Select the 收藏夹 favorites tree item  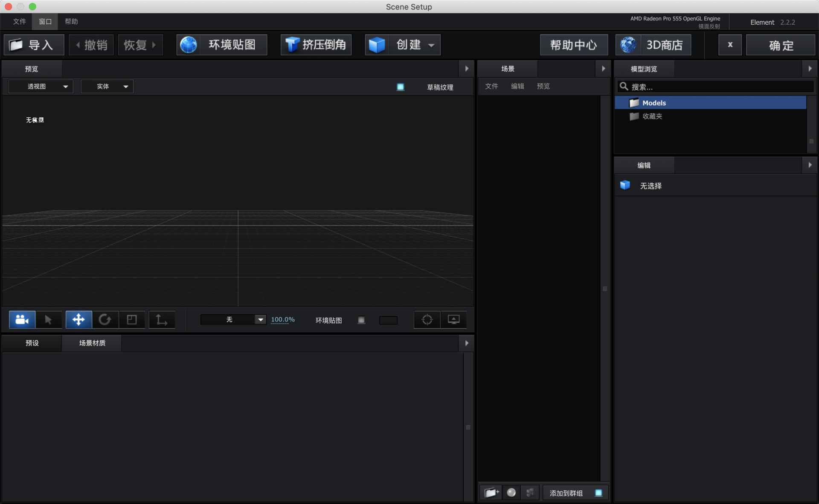(x=711, y=116)
